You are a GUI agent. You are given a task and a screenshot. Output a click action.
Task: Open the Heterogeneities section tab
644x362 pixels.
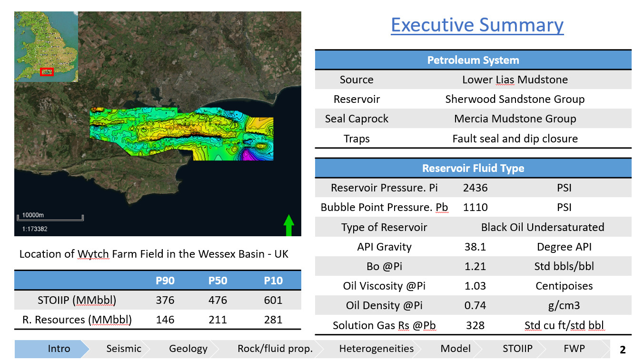coord(376,349)
